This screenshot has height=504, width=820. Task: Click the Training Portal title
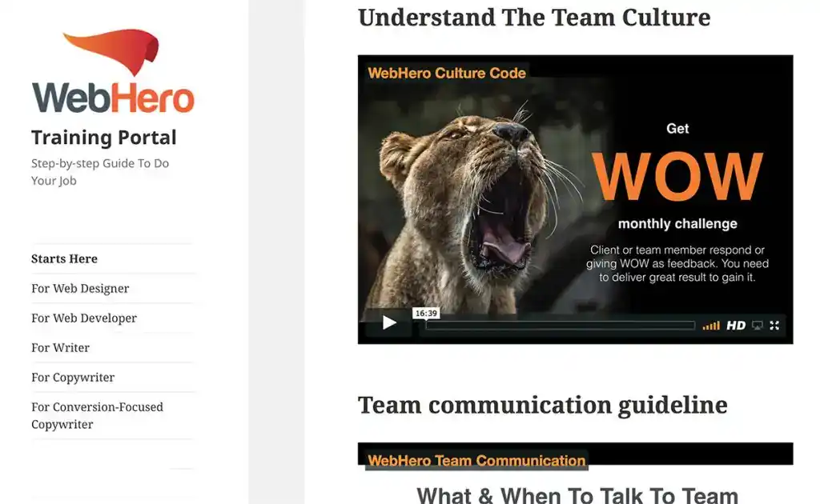103,137
